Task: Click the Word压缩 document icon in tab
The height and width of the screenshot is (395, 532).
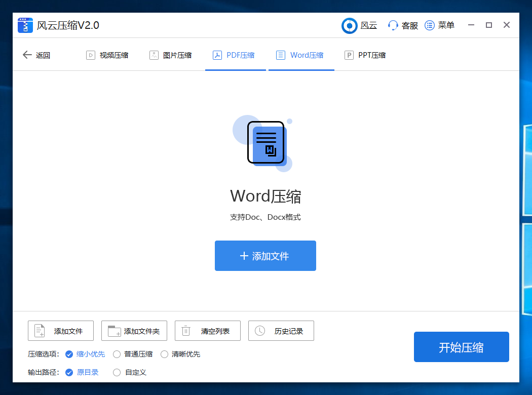Action: [x=281, y=55]
